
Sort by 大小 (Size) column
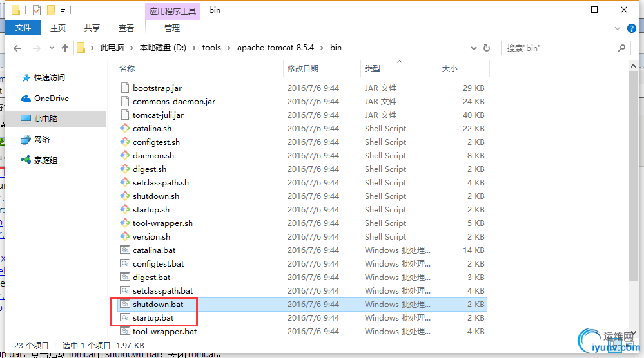(450, 68)
